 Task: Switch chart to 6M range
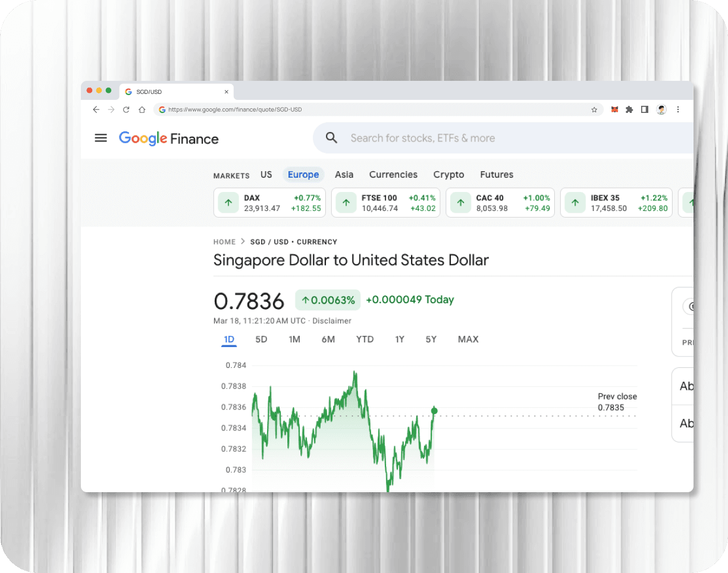(328, 339)
